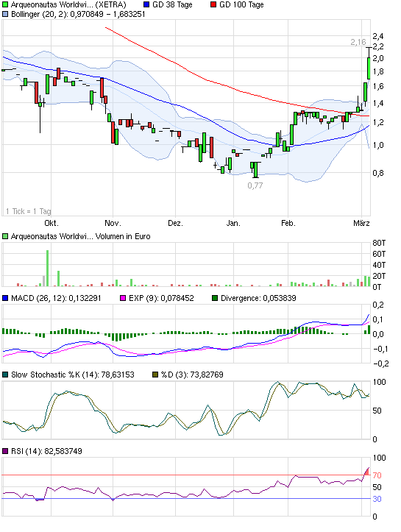Click the blue GD 38 Tage swatch

tap(146, 4)
